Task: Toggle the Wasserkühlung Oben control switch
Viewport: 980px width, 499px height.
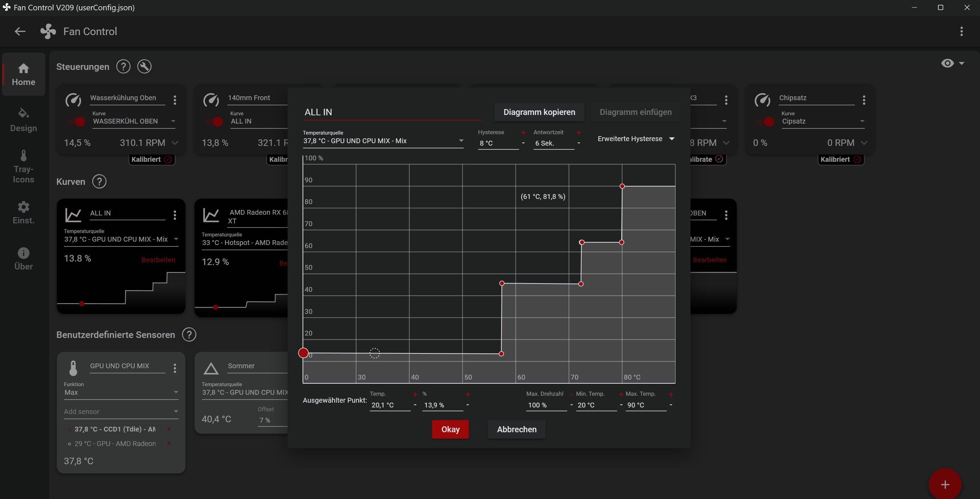Action: [x=77, y=122]
